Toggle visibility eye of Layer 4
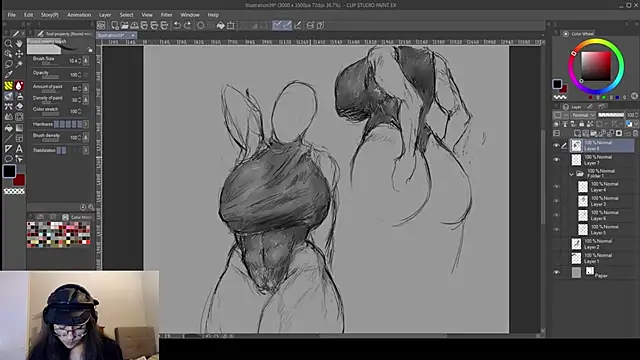 pyautogui.click(x=556, y=187)
